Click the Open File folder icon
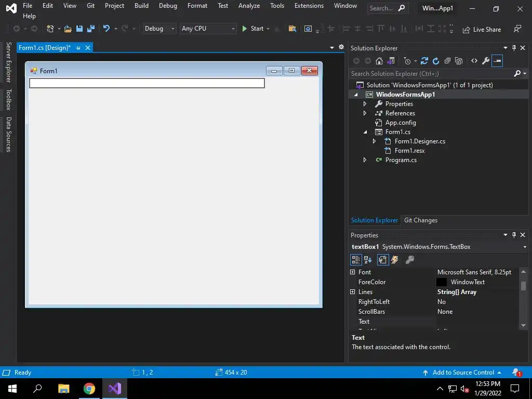The height and width of the screenshot is (399, 532). pyautogui.click(x=68, y=29)
